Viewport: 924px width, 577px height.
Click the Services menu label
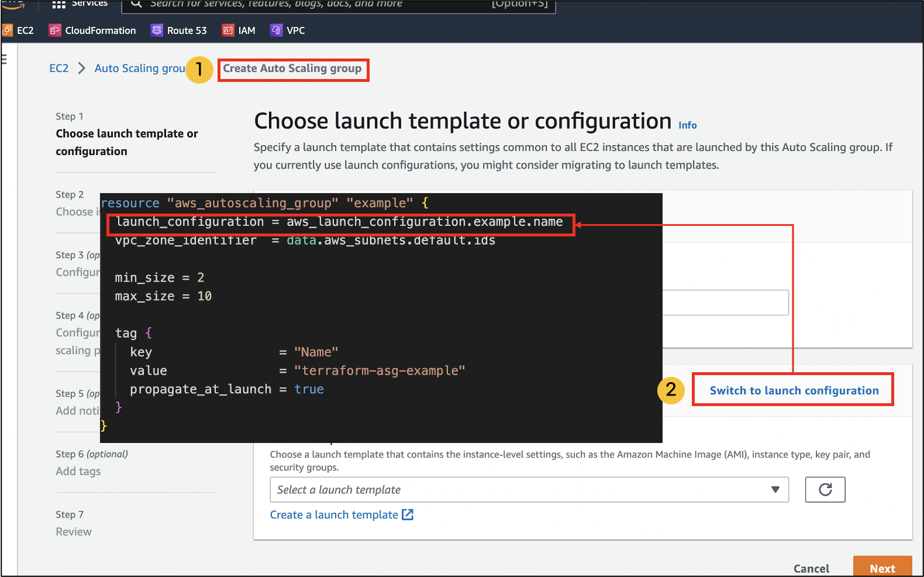(x=89, y=4)
